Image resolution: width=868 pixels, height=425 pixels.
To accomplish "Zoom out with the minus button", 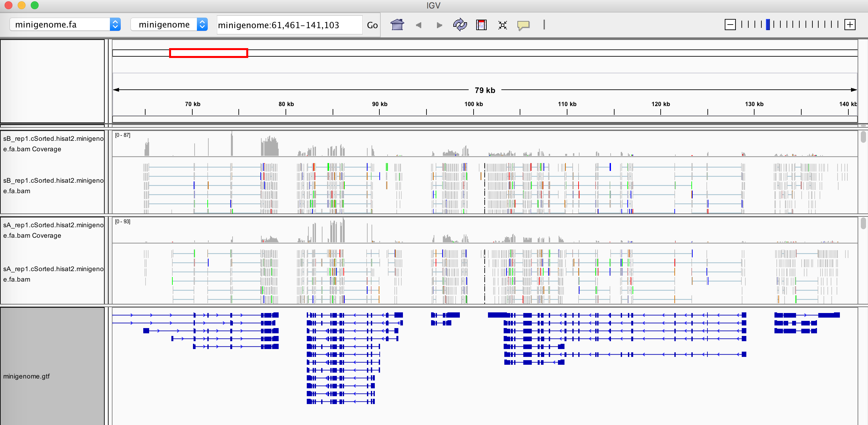I will (x=730, y=25).
